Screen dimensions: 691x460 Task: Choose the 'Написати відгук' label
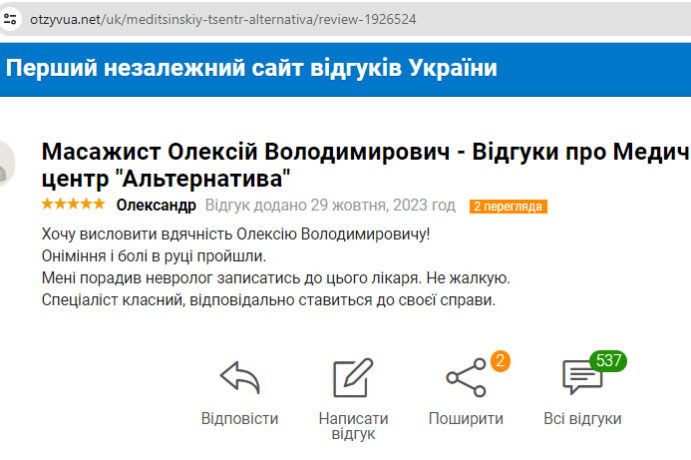click(353, 426)
